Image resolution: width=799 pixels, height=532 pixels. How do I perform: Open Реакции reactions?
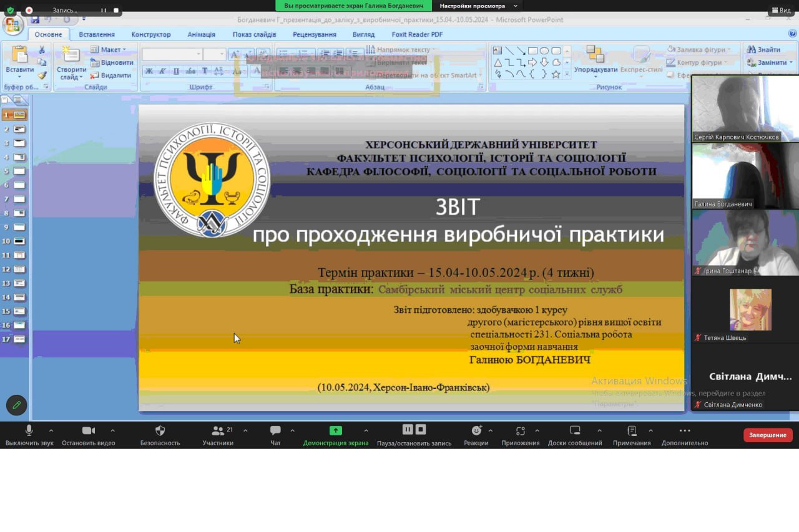(476, 435)
